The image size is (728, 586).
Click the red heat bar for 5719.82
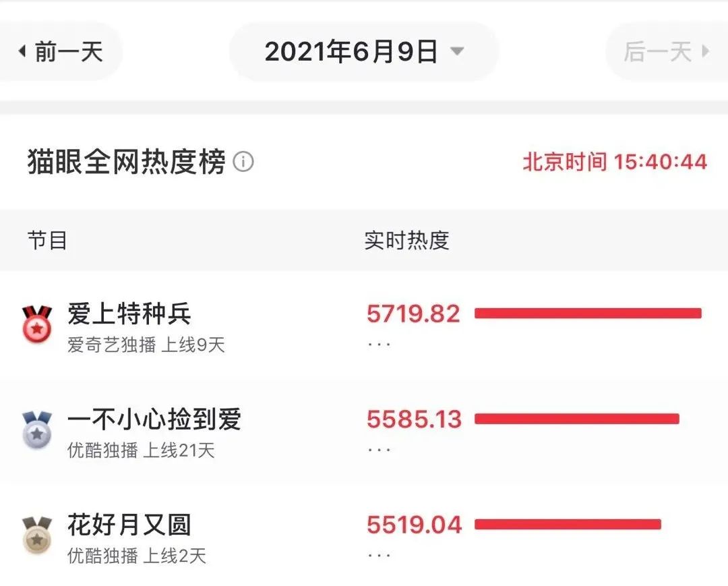pos(588,314)
